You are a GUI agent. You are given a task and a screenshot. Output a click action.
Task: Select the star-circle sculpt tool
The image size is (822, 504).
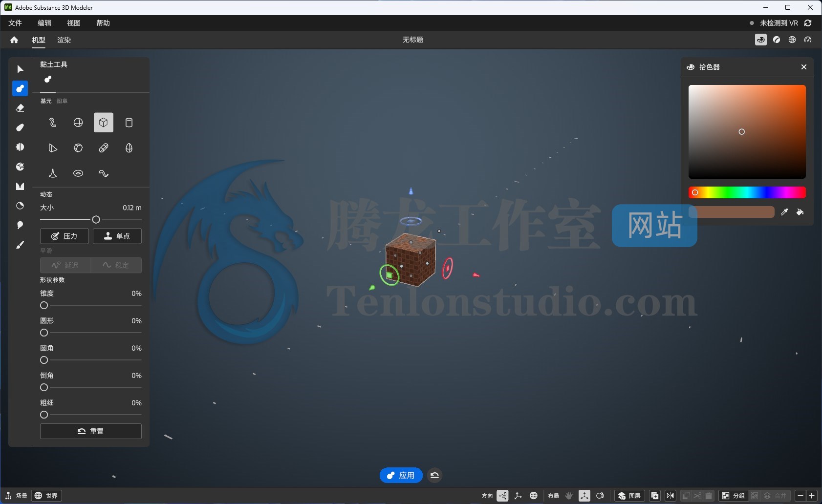[x=20, y=167]
